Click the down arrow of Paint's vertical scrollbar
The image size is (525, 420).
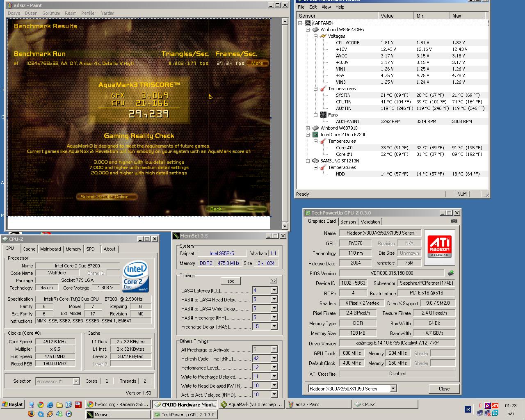pos(285,226)
